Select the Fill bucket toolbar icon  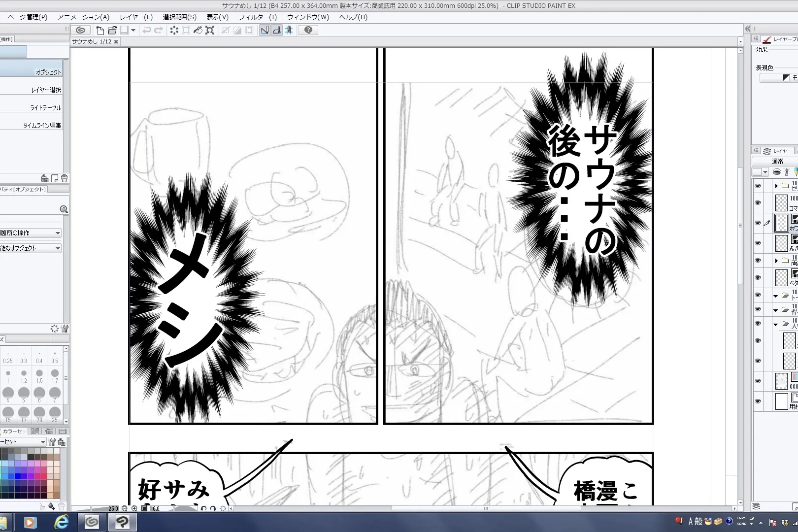[198, 30]
